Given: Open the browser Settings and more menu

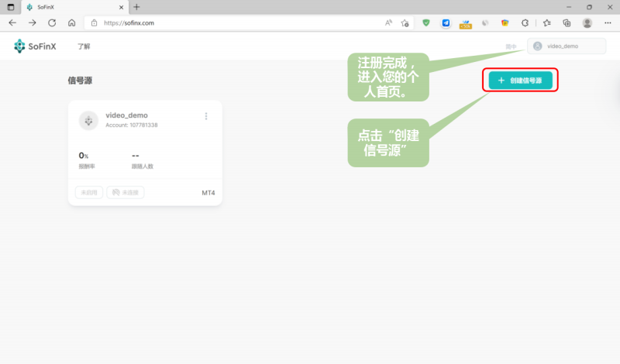Looking at the screenshot, I should click(x=608, y=23).
